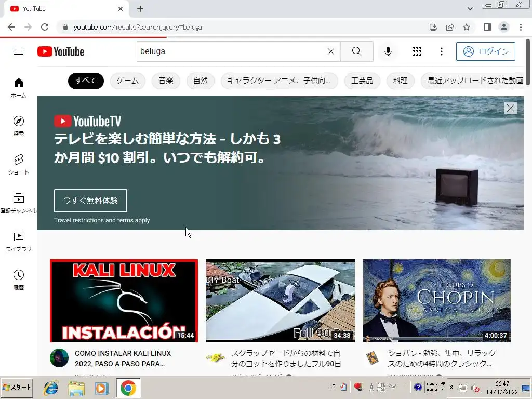Open the Kali Linux video channel avatar

(x=59, y=358)
